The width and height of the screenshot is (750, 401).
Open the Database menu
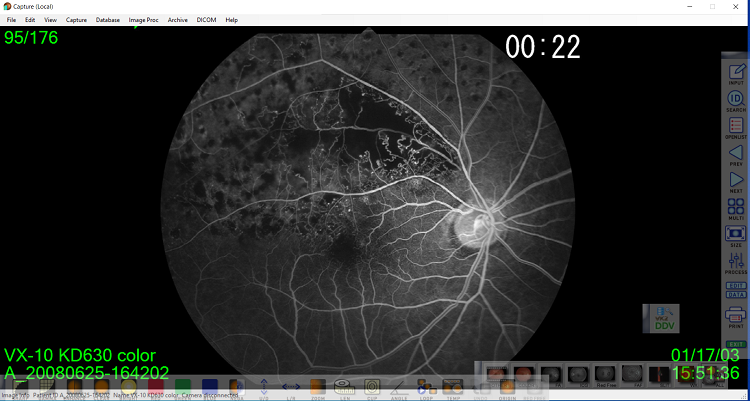coord(107,20)
